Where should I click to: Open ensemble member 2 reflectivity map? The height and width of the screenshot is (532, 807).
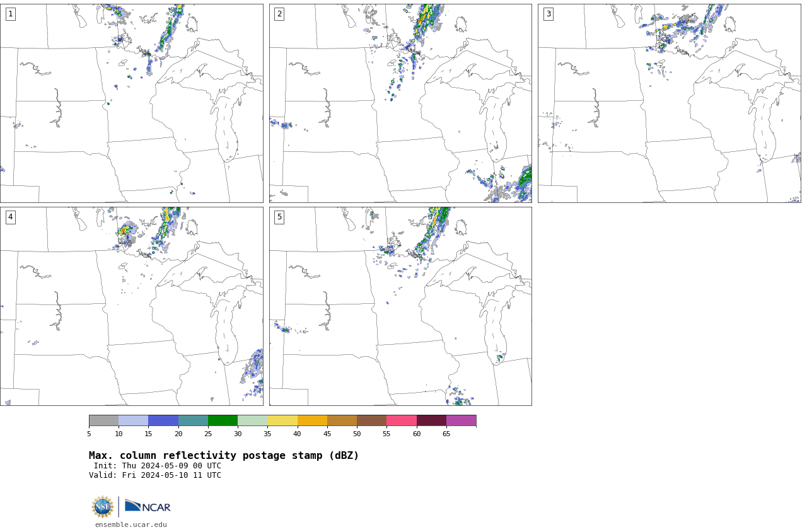pos(400,103)
